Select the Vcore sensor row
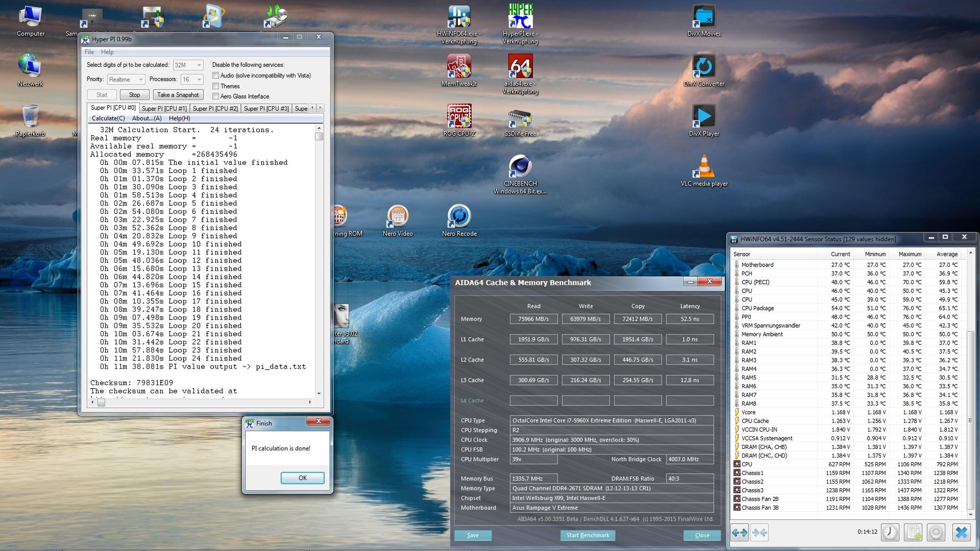The width and height of the screenshot is (980, 551). pyautogui.click(x=848, y=413)
